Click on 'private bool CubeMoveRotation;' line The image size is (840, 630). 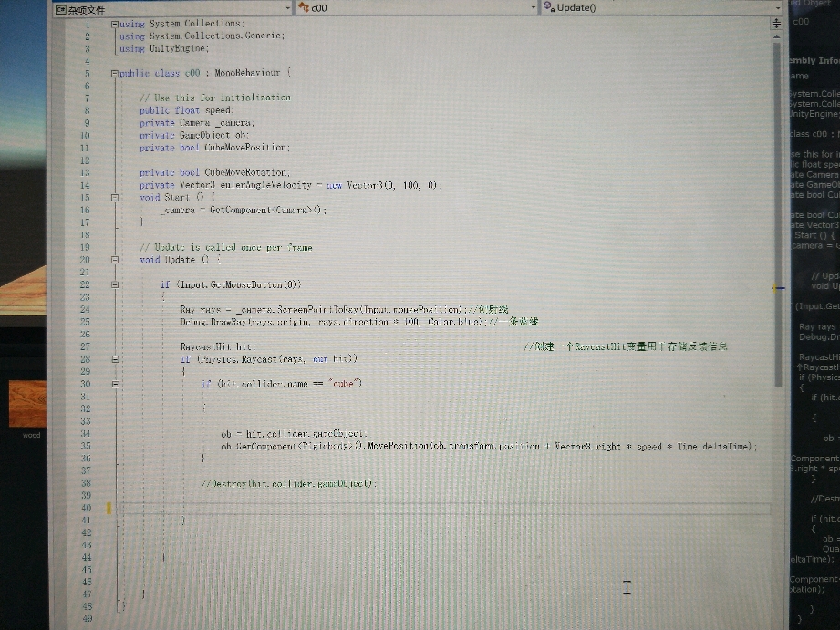215,172
